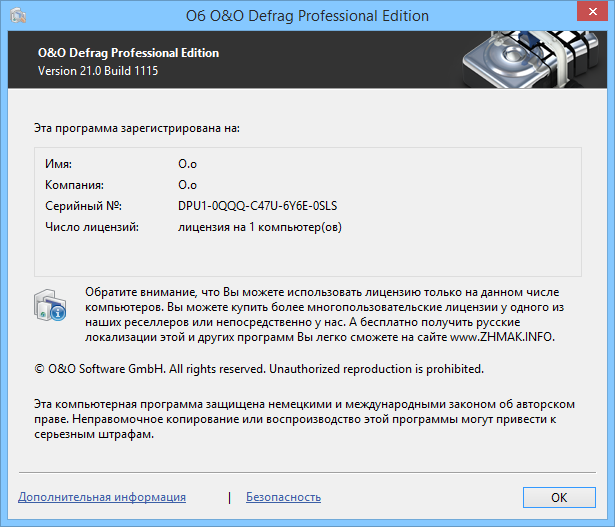Click the O&O Defrag title bar icon
The height and width of the screenshot is (527, 615).
[x=18, y=16]
